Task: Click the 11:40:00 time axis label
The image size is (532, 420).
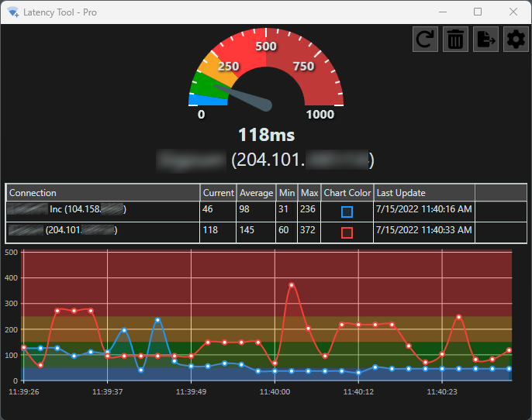Action: point(275,392)
